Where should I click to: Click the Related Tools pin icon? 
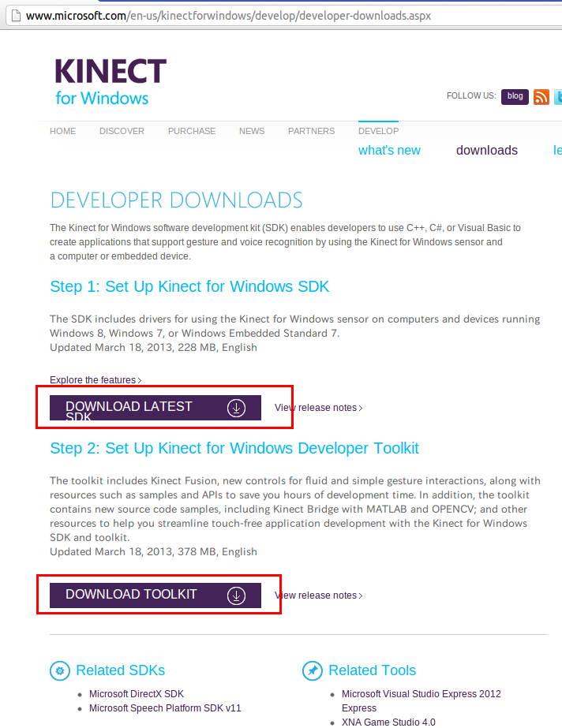(313, 671)
